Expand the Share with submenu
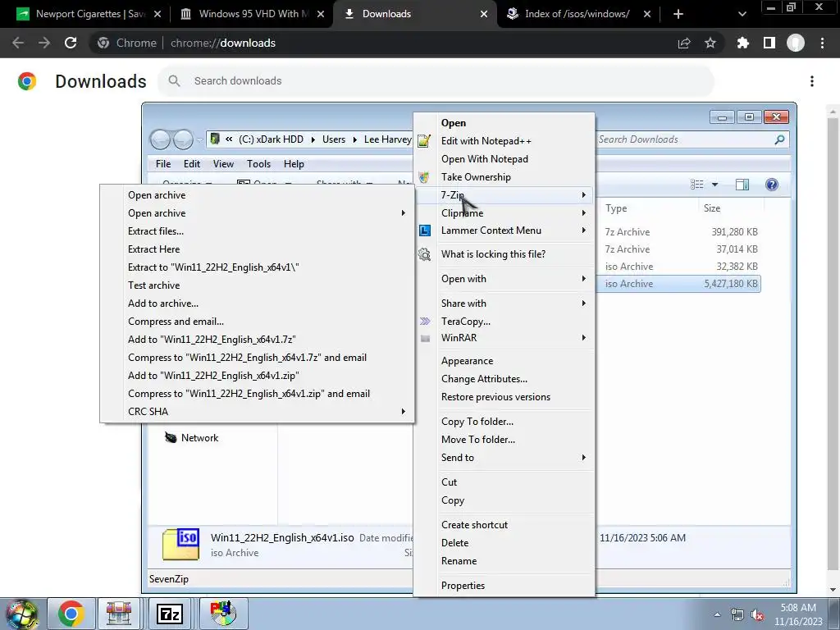This screenshot has width=840, height=630. point(504,304)
